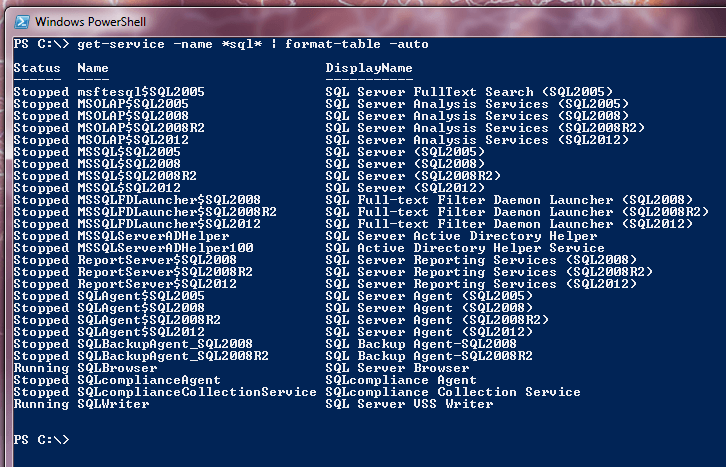Viewport: 726px width, 467px height.
Task: Click display name SQL Backup Agent-SQL2008R2
Action: (x=429, y=357)
